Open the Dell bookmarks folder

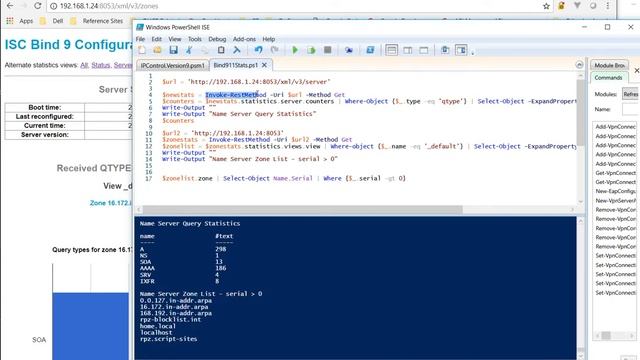pyautogui.click(x=51, y=21)
